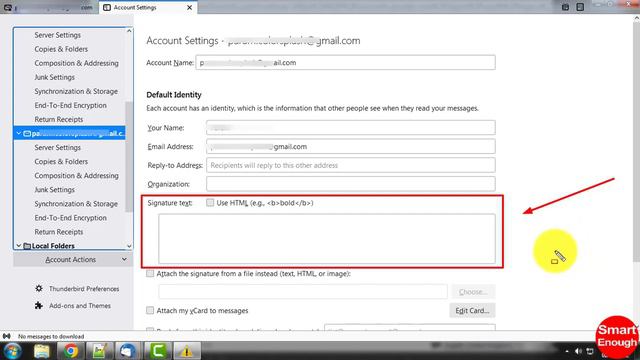Click the system tray volume icon
Screen dimensions: 640x360
pyautogui.click(x=578, y=351)
